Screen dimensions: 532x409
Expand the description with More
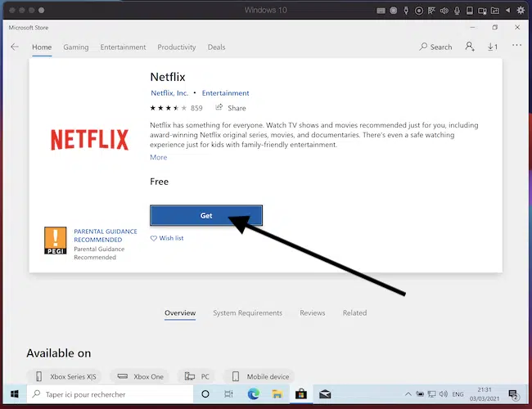click(159, 157)
